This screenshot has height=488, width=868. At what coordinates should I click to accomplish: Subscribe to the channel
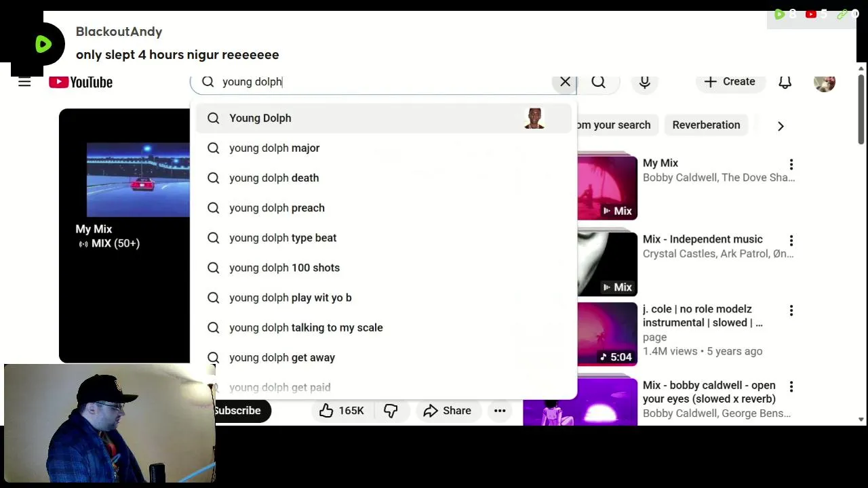(241, 411)
